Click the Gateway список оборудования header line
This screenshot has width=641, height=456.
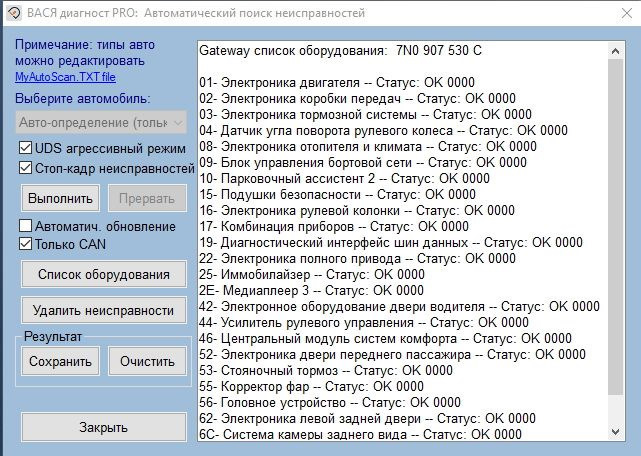point(341,51)
